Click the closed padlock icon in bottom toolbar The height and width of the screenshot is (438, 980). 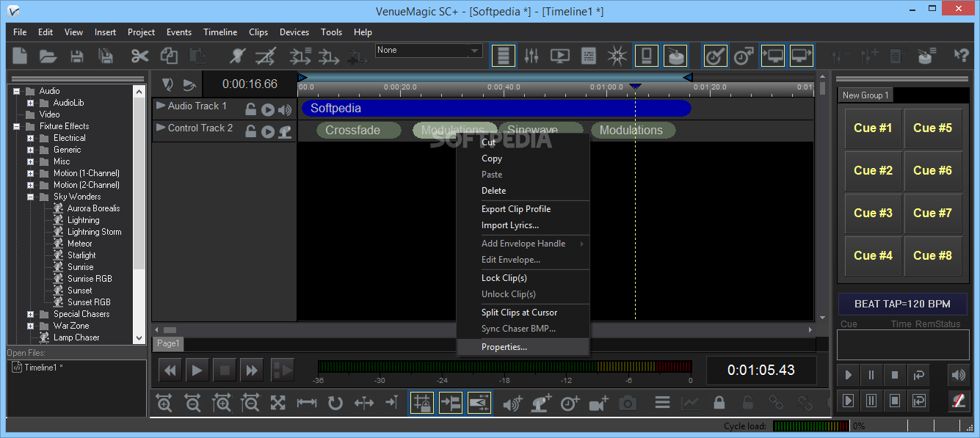tap(719, 403)
